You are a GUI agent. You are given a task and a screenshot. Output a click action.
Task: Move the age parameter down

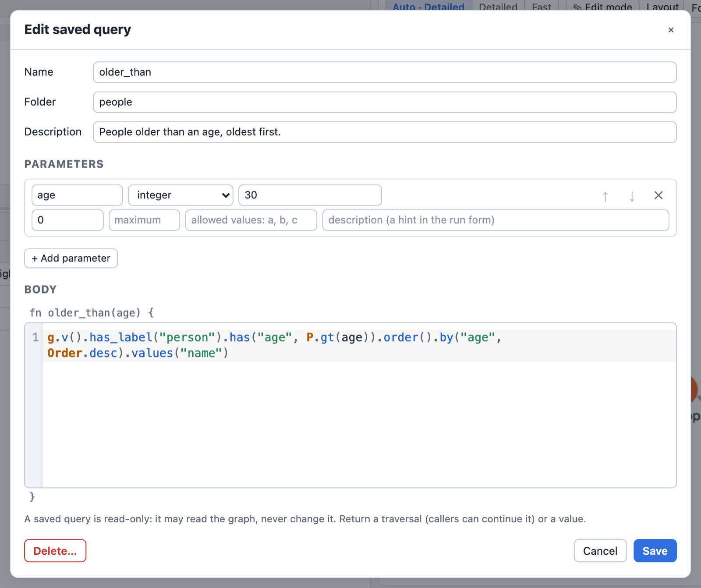point(632,196)
